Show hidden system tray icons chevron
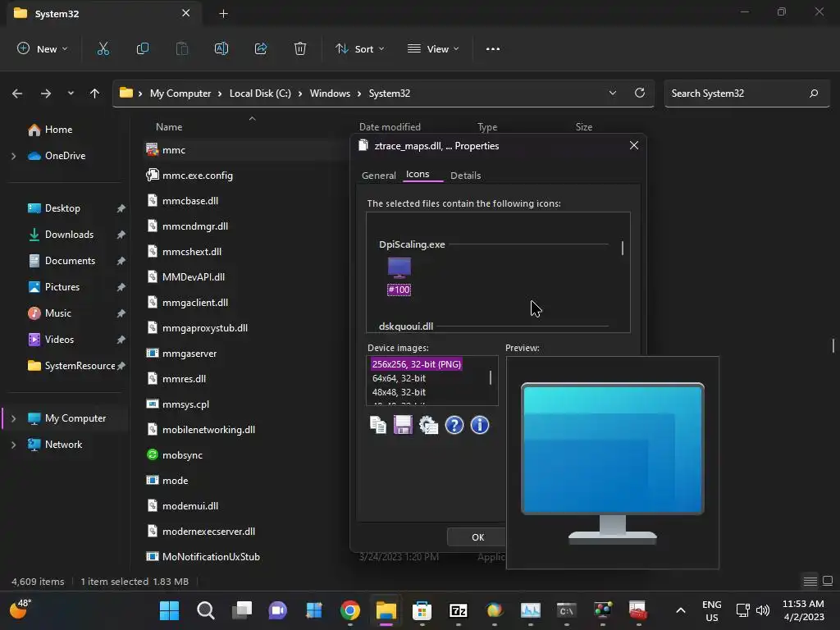This screenshot has width=840, height=630. click(680, 610)
